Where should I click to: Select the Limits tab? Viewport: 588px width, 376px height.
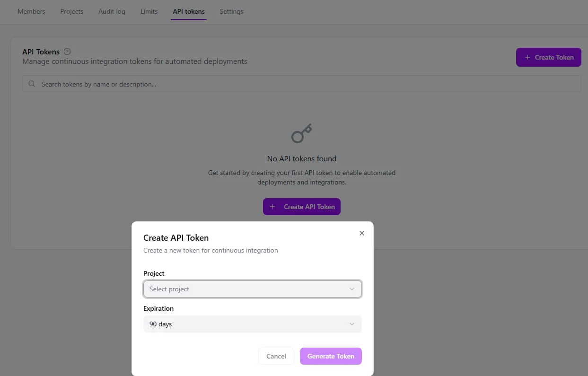coord(149,11)
